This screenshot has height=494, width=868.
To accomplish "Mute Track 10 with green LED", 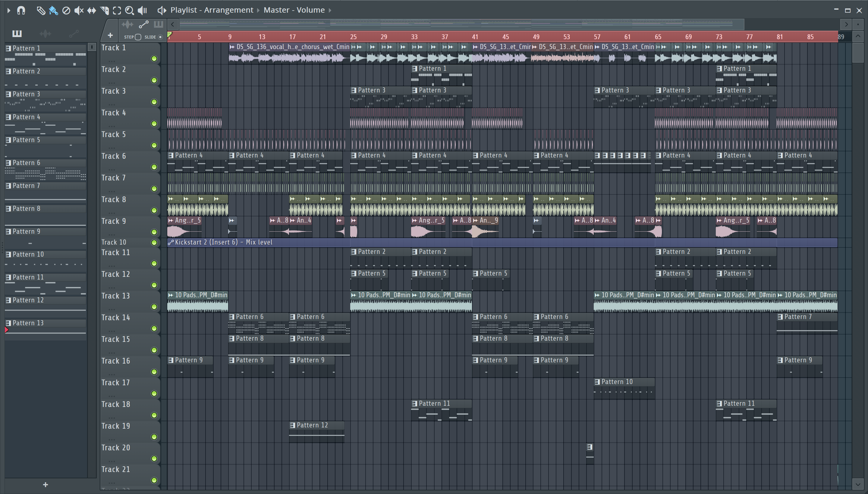I will click(x=154, y=242).
